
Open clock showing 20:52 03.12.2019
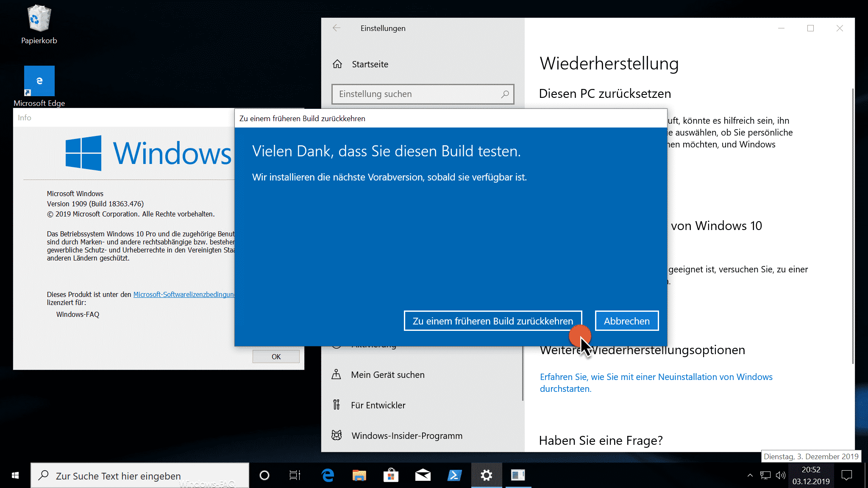pyautogui.click(x=811, y=475)
